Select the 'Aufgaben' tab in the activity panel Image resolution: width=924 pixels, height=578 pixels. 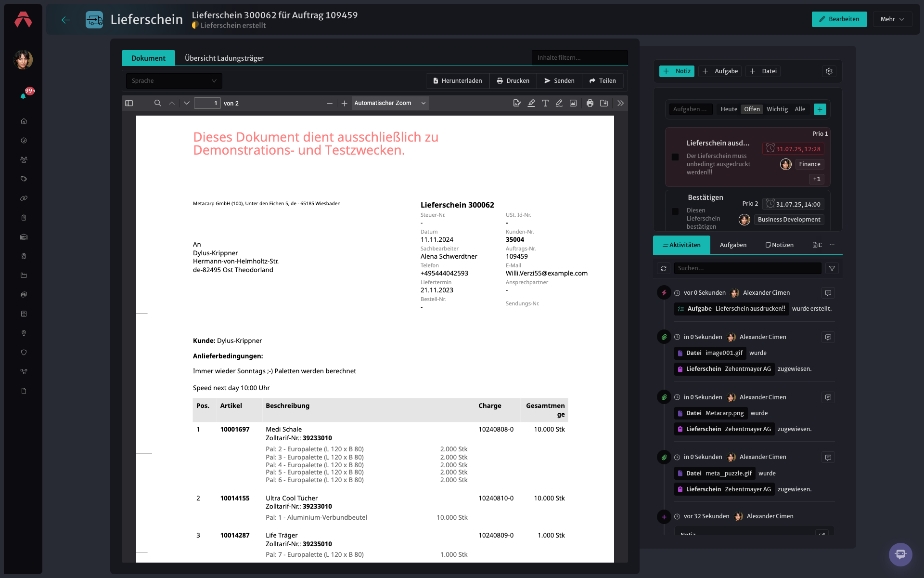coord(733,245)
